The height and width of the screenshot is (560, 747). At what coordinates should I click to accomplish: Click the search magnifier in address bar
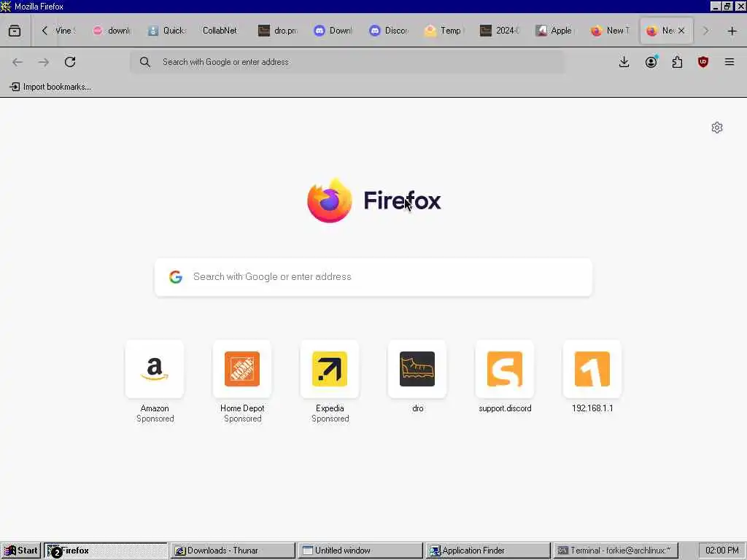coord(145,62)
